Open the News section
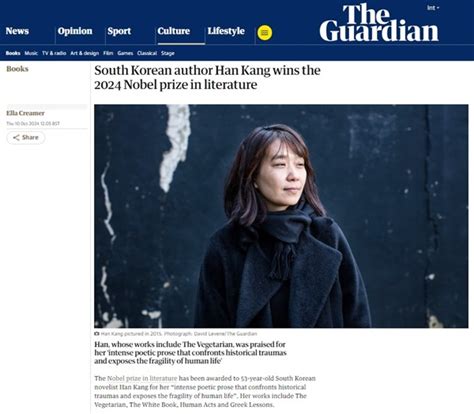The height and width of the screenshot is (414, 474). [17, 31]
